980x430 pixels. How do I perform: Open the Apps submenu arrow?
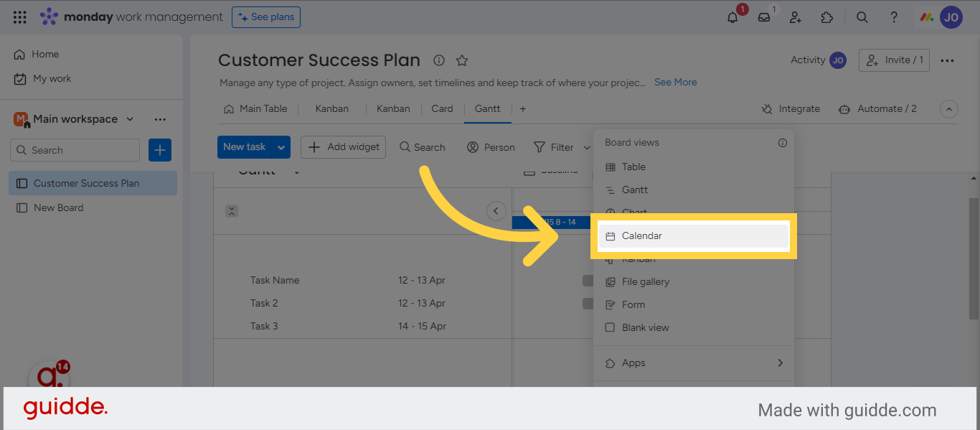(780, 363)
